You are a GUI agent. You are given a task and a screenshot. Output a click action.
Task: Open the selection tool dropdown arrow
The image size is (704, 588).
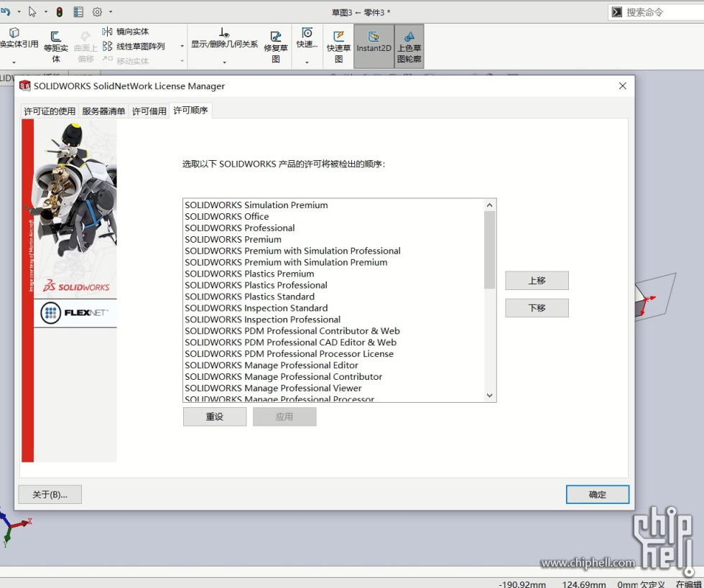(x=46, y=11)
